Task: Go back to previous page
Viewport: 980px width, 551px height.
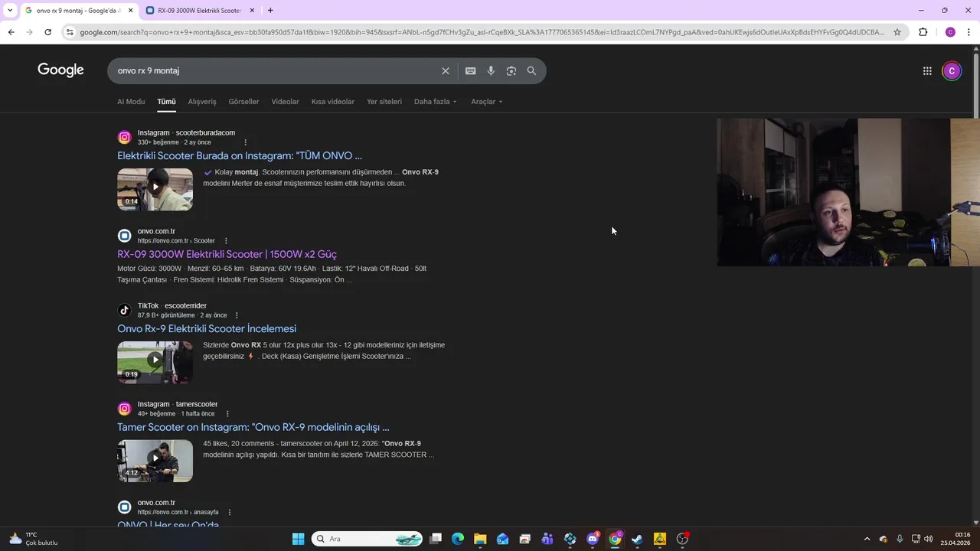Action: (x=11, y=32)
